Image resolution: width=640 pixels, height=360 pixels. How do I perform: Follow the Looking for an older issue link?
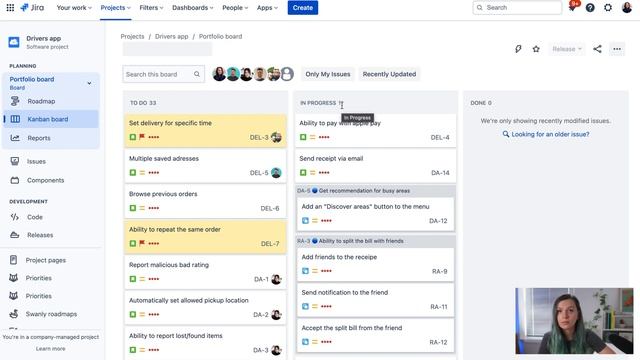coord(550,134)
